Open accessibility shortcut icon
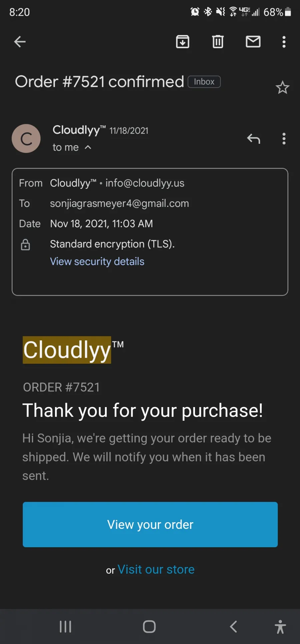300x644 pixels. point(280,627)
